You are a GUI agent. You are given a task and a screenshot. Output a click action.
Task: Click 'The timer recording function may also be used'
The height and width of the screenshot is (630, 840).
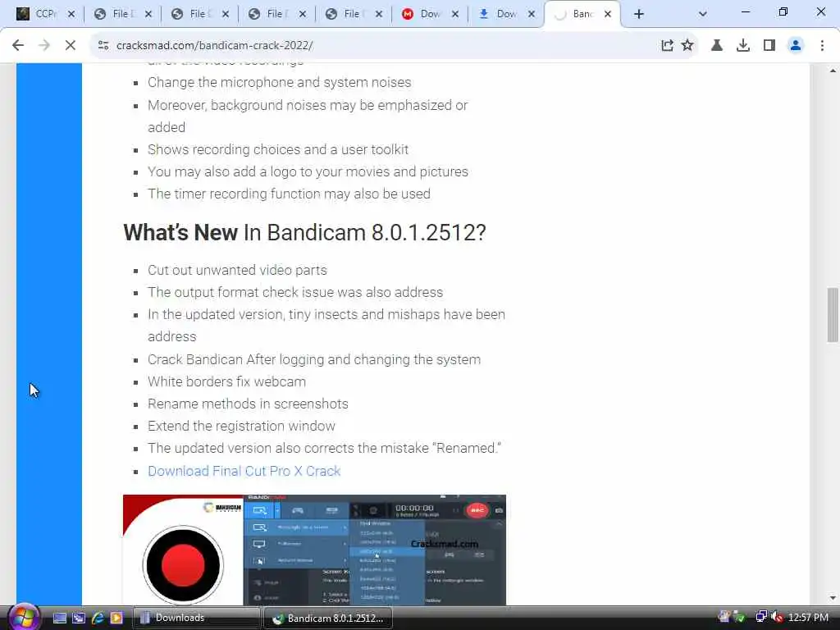pos(290,194)
